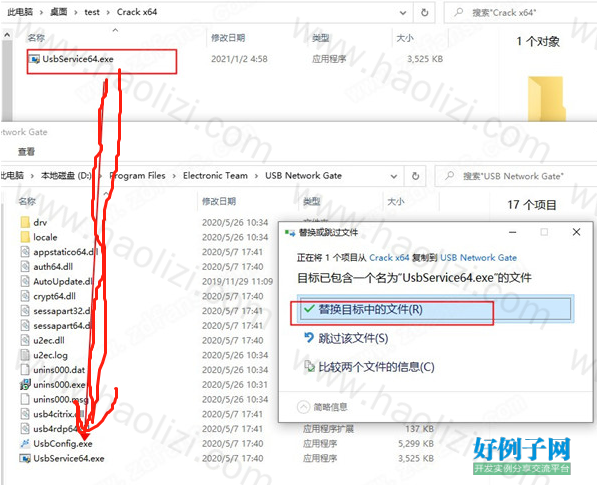Click the 搜索"USB Network Gate" search field
The height and width of the screenshot is (485, 597).
516,176
